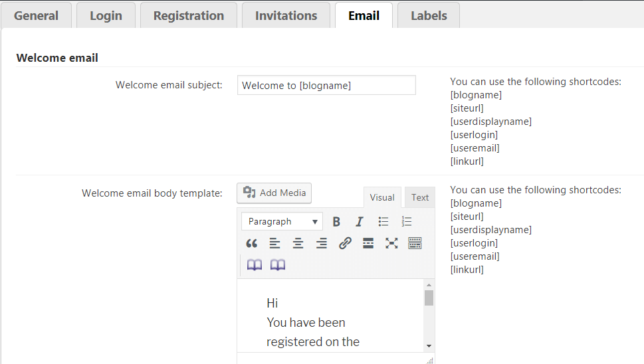Align text right in the editor
Image resolution: width=644 pixels, height=364 pixels.
point(321,244)
